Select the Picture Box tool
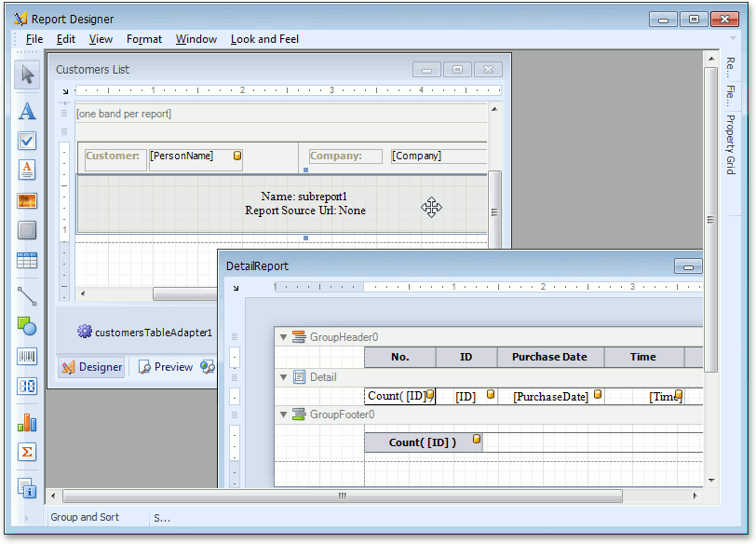Screen dimensions: 756x544 (27, 200)
